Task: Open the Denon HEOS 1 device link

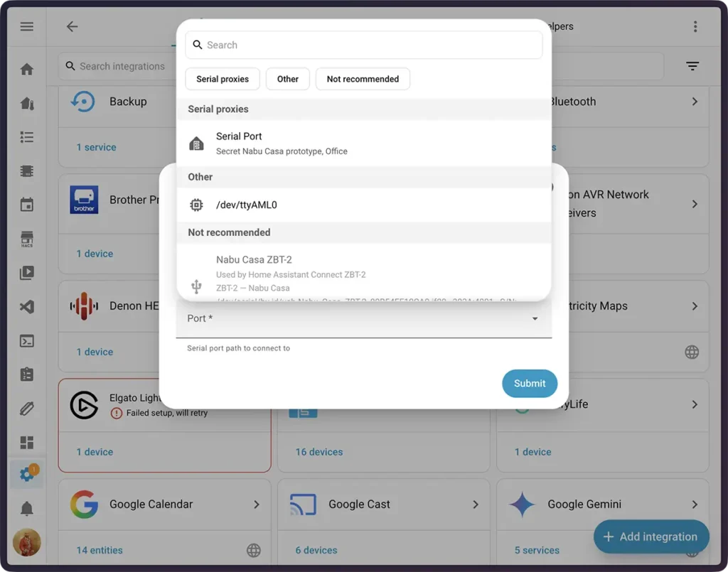Action: point(95,352)
